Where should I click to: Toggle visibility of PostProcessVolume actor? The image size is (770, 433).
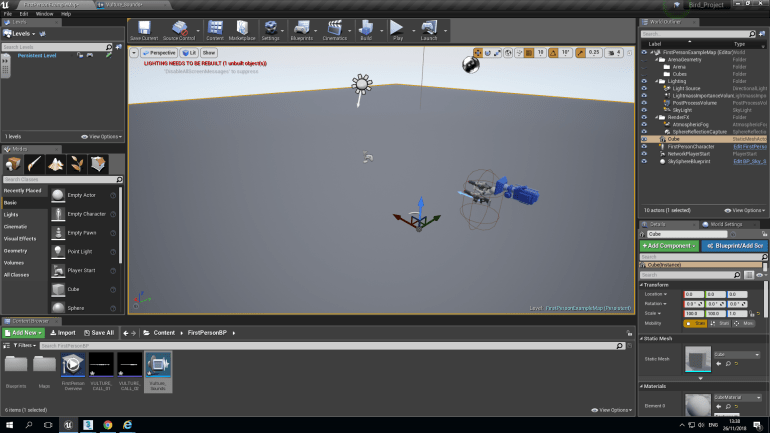tap(644, 103)
